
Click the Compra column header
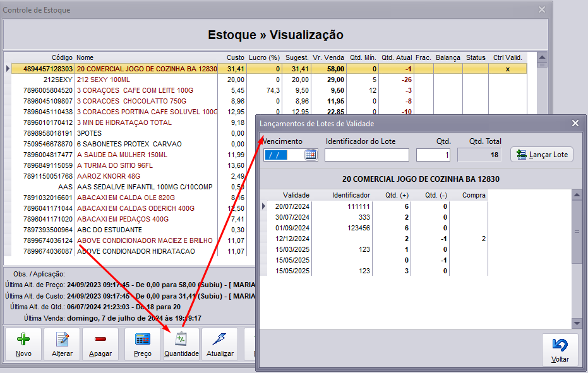click(474, 195)
